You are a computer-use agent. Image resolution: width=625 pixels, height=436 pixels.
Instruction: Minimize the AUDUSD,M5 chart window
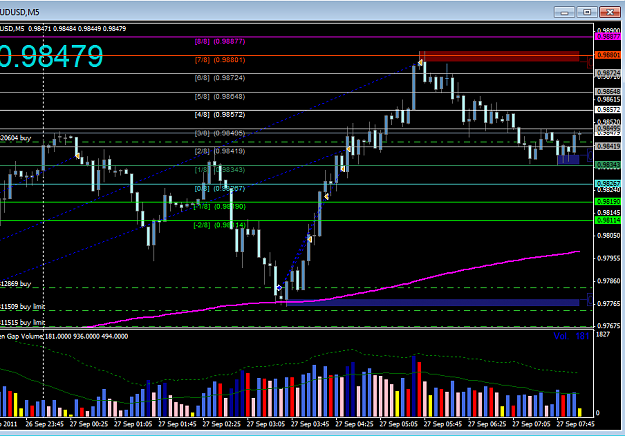point(564,12)
